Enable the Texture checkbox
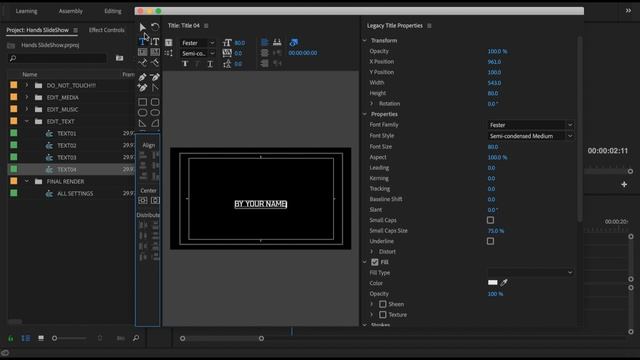The width and height of the screenshot is (640, 360). coord(382,315)
